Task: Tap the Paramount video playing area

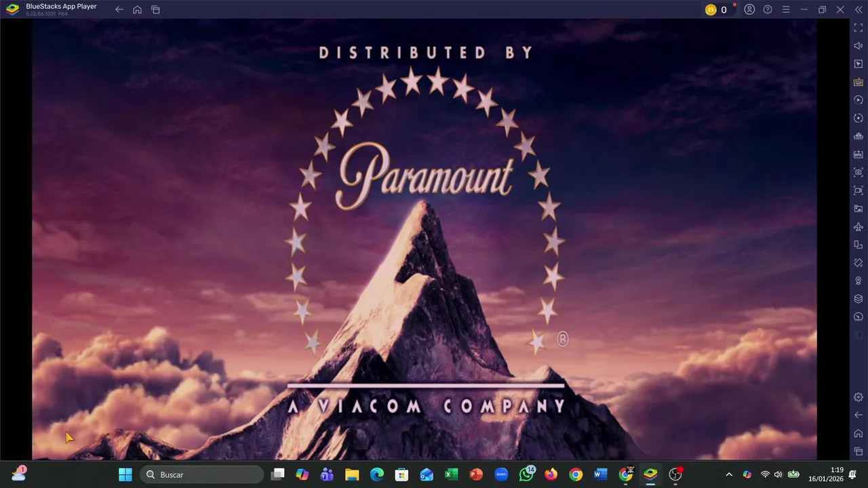Action: pos(425,239)
